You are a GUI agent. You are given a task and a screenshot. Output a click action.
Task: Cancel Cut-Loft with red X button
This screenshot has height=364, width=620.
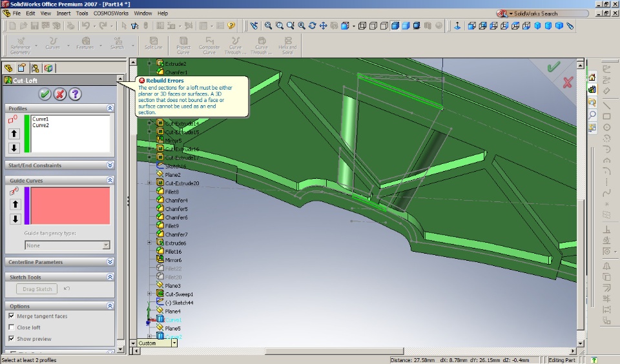pyautogui.click(x=59, y=94)
